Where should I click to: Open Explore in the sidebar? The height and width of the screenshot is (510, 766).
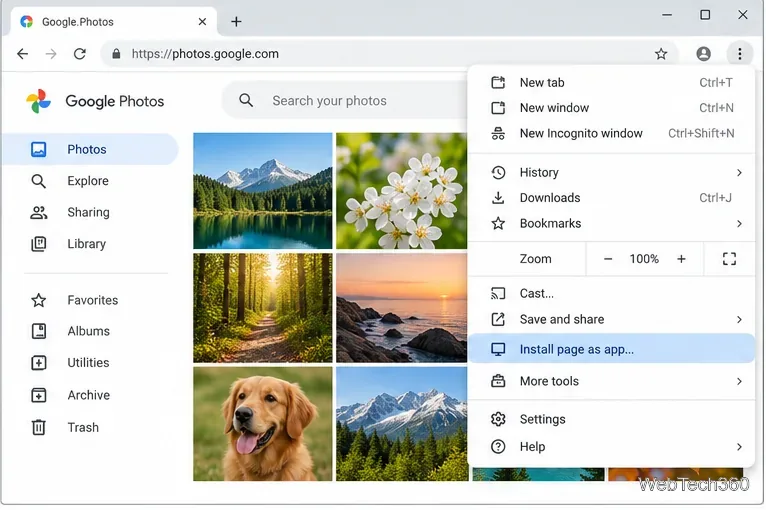[90, 181]
